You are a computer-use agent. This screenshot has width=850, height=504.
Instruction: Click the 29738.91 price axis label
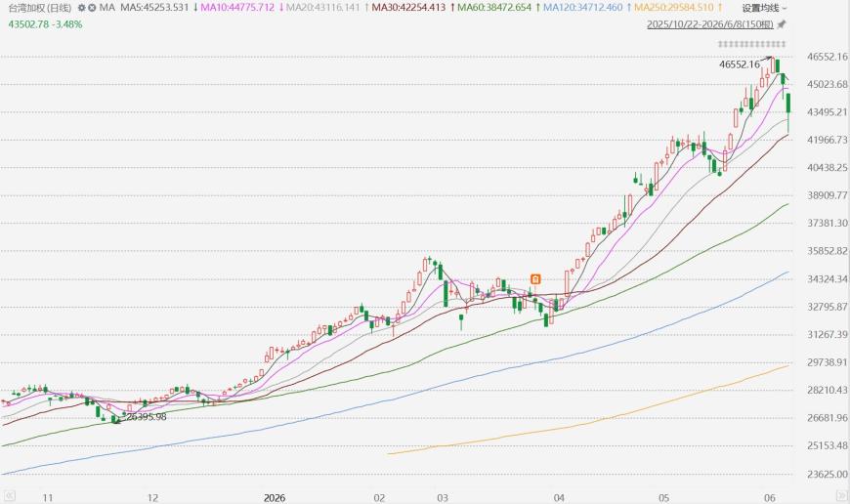click(x=828, y=362)
